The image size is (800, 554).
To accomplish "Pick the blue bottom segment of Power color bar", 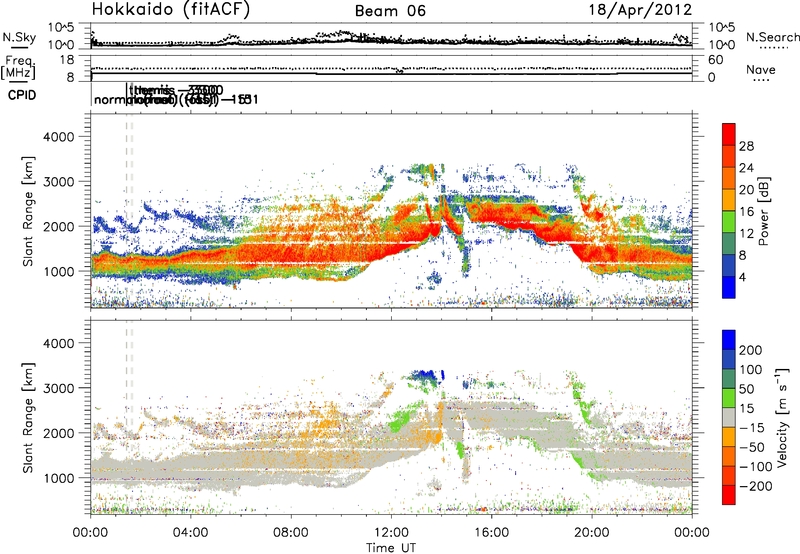I will (729, 287).
